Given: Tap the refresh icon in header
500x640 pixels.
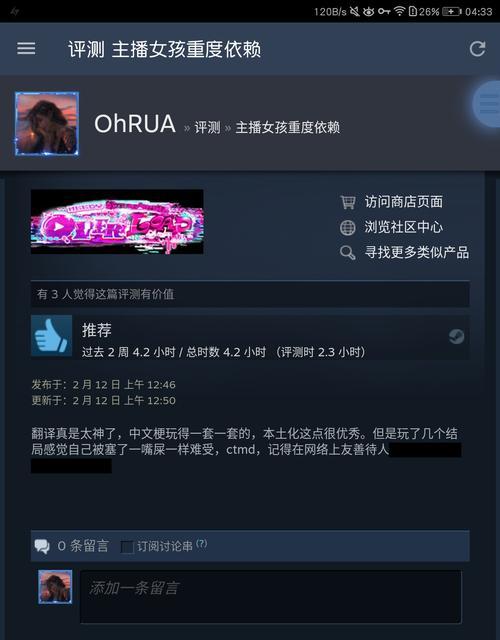Looking at the screenshot, I should click(477, 49).
